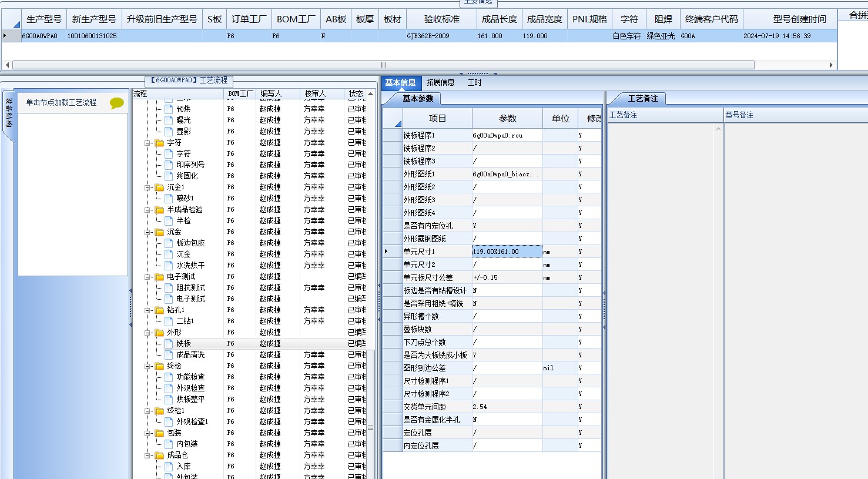Viewport: 868px width, 479px height.
Task: Collapse the 成品仓 tree node
Action: (148, 455)
